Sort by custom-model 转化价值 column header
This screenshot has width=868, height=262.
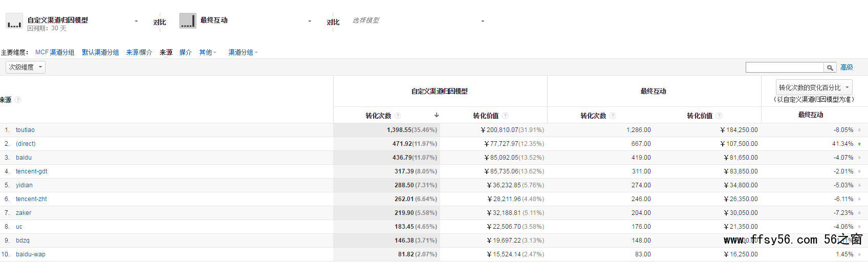[x=486, y=116]
